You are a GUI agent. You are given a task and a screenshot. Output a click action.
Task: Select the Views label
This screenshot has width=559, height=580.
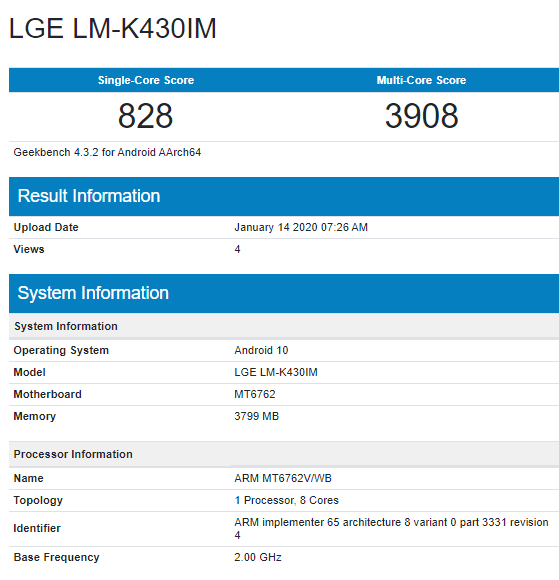29,249
